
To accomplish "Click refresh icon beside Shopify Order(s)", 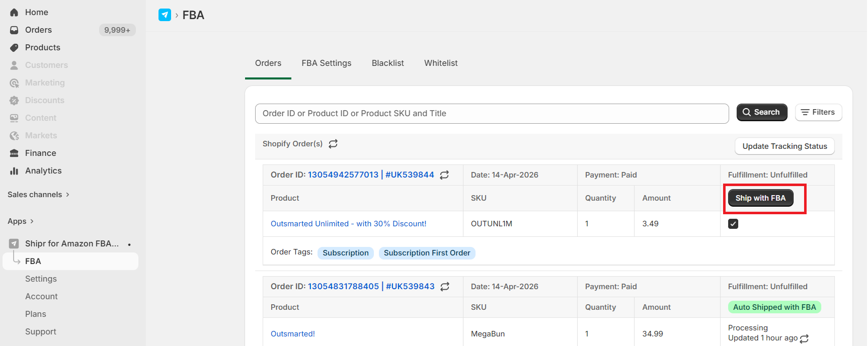I will tap(333, 144).
